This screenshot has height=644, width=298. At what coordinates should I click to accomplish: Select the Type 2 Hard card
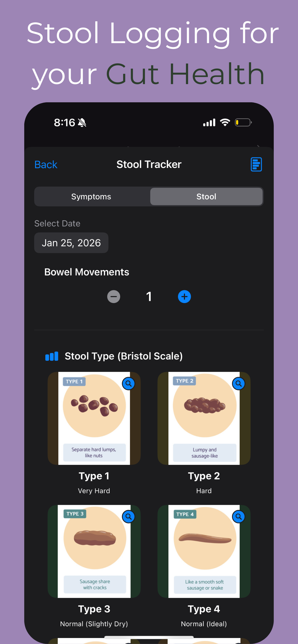pos(204,433)
